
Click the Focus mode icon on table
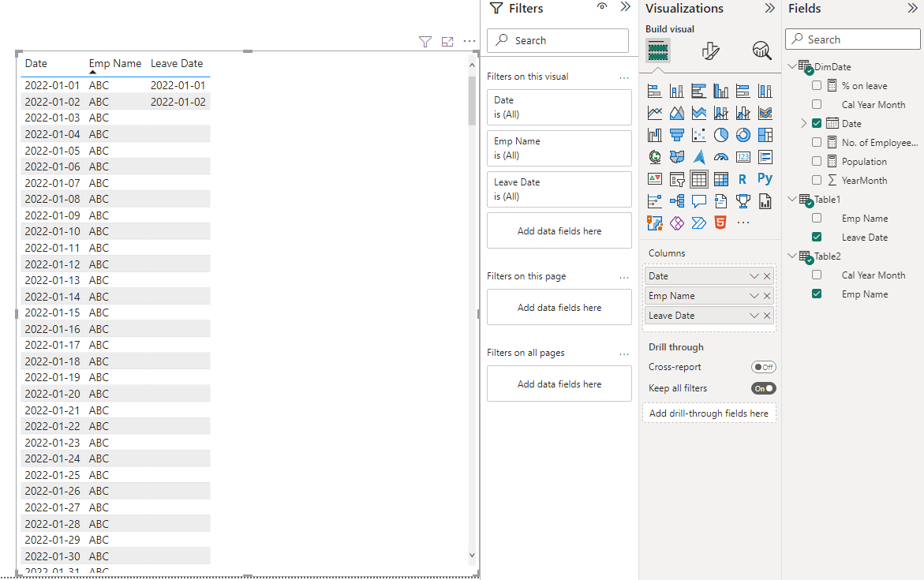(x=447, y=42)
